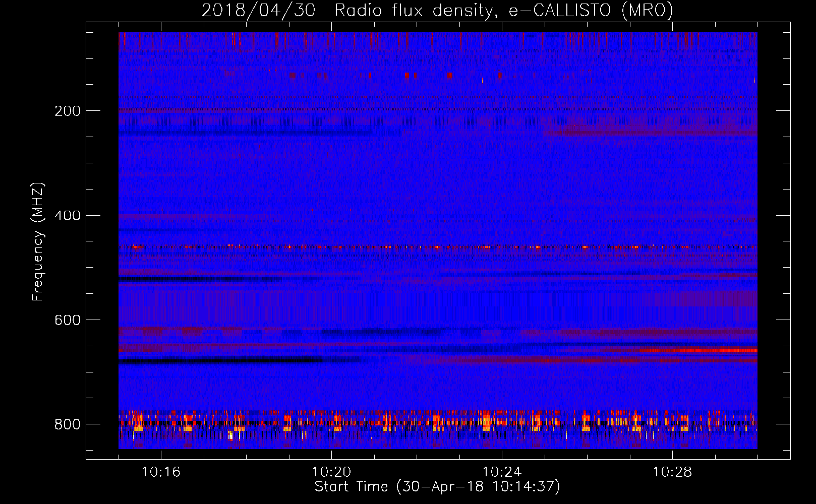This screenshot has height=504, width=816.
Task: Click the bright red emission streak near 660 MHz
Action: (x=698, y=350)
